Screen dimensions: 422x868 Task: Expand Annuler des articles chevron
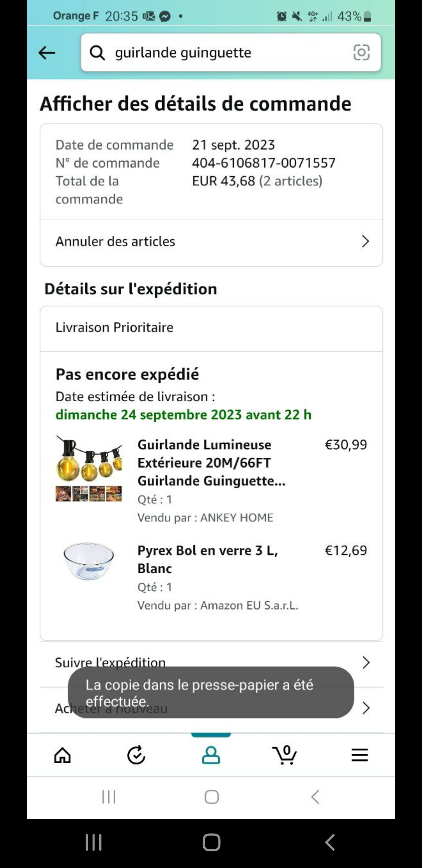(365, 241)
